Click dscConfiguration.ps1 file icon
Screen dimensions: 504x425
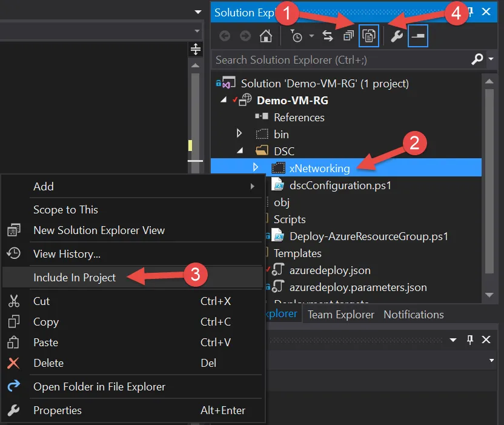278,184
